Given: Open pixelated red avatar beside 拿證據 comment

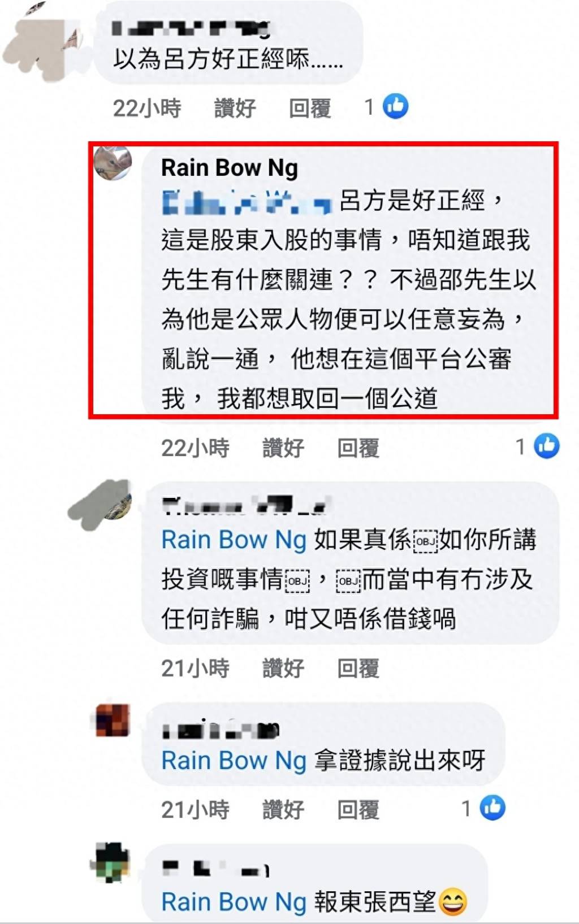Looking at the screenshot, I should click(113, 720).
